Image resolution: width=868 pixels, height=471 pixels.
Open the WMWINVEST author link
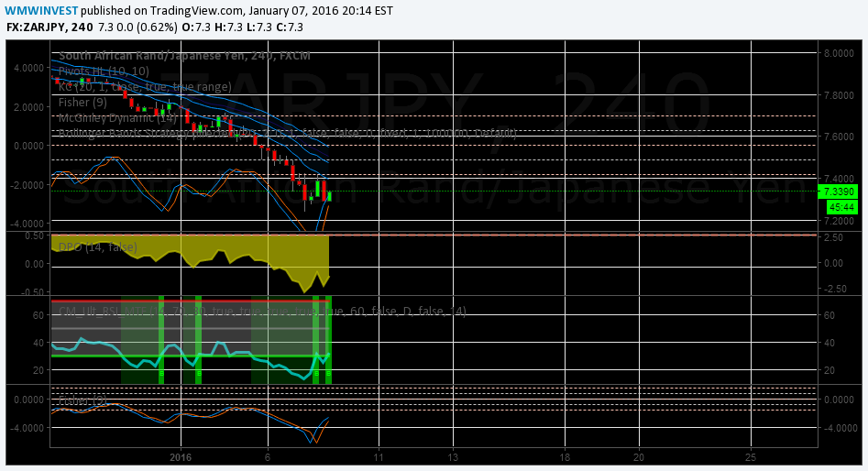(x=41, y=10)
